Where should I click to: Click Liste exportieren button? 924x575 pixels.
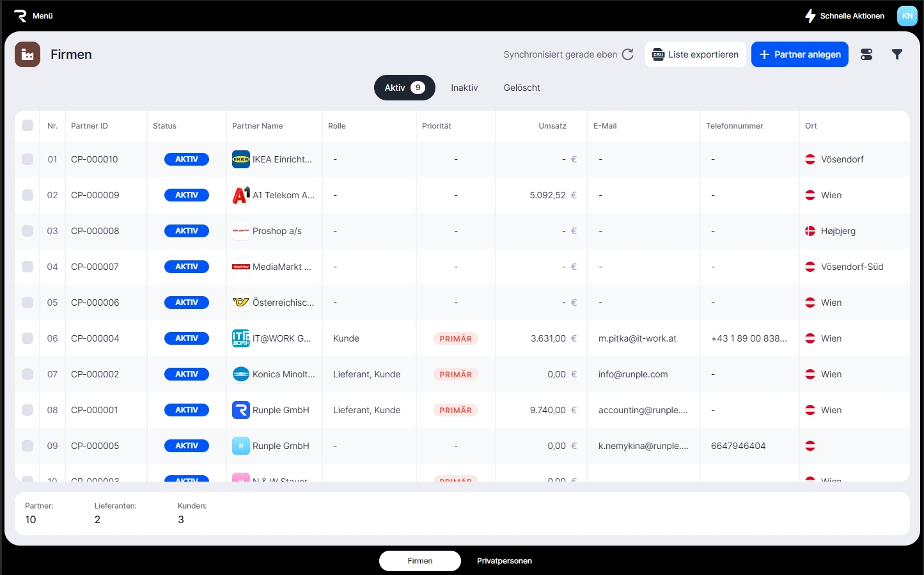(695, 54)
